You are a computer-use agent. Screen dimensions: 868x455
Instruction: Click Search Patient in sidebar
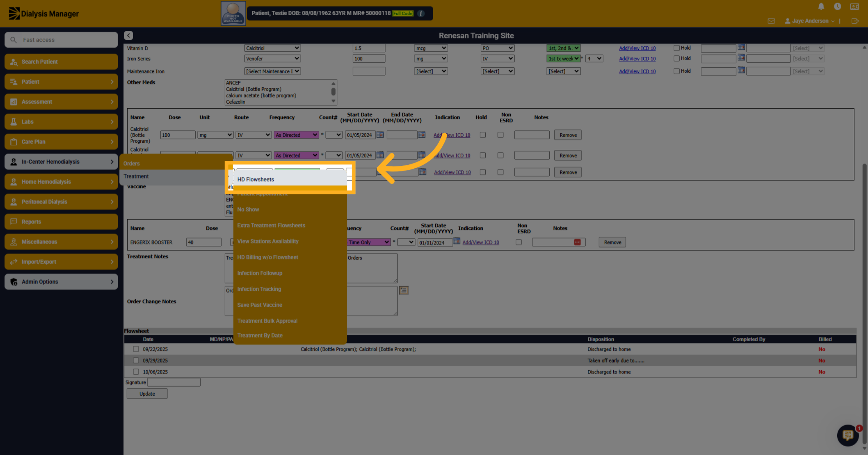[61, 62]
